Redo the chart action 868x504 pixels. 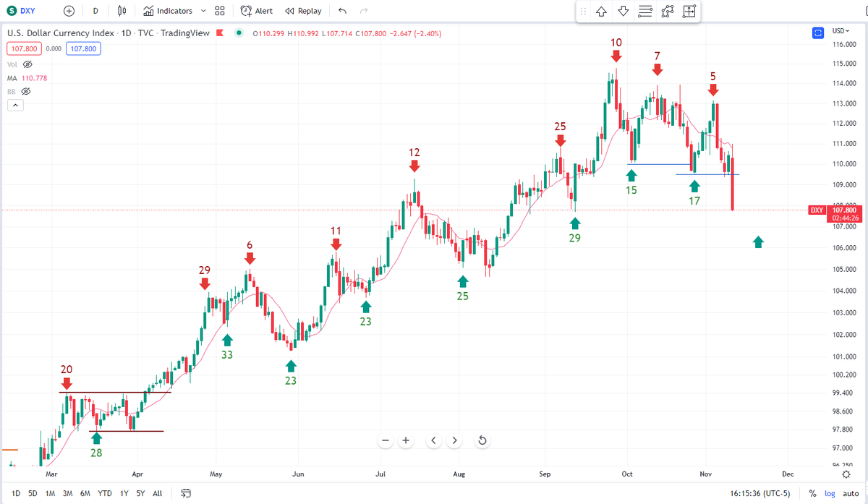pos(364,11)
